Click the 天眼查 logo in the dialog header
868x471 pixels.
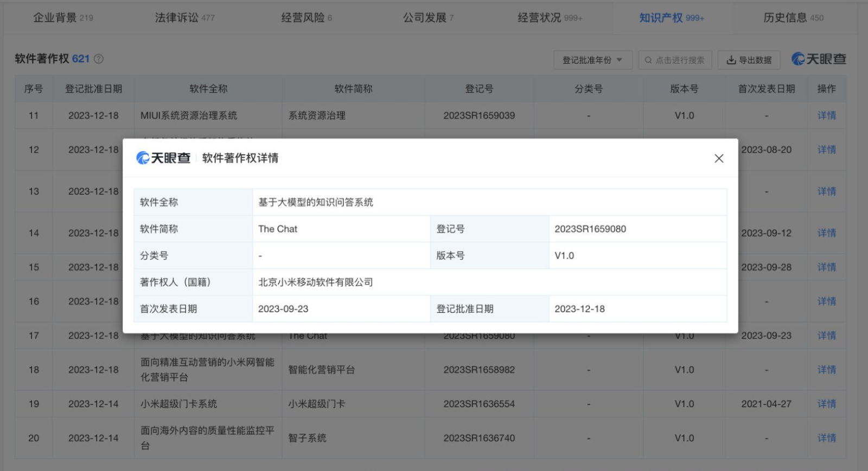tap(163, 158)
